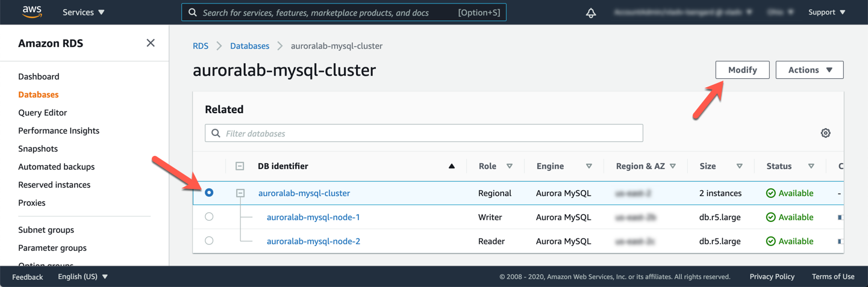Open Query Editor in sidebar
Screen dimensions: 868x287
coord(42,113)
